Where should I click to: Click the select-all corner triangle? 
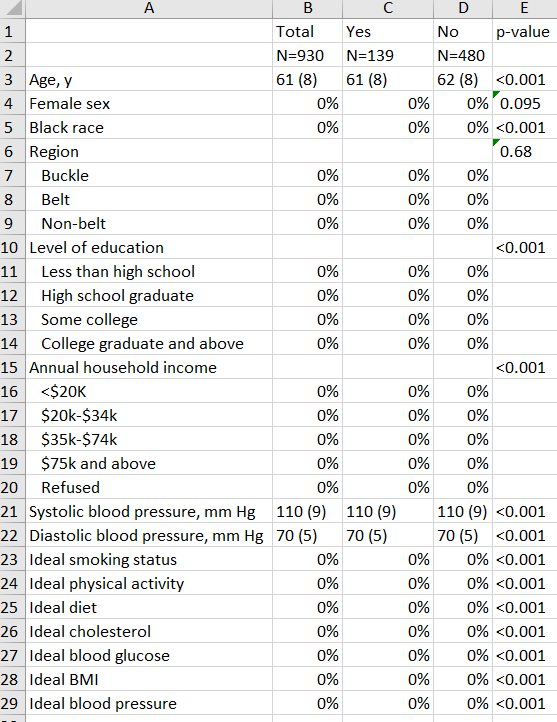click(12, 8)
